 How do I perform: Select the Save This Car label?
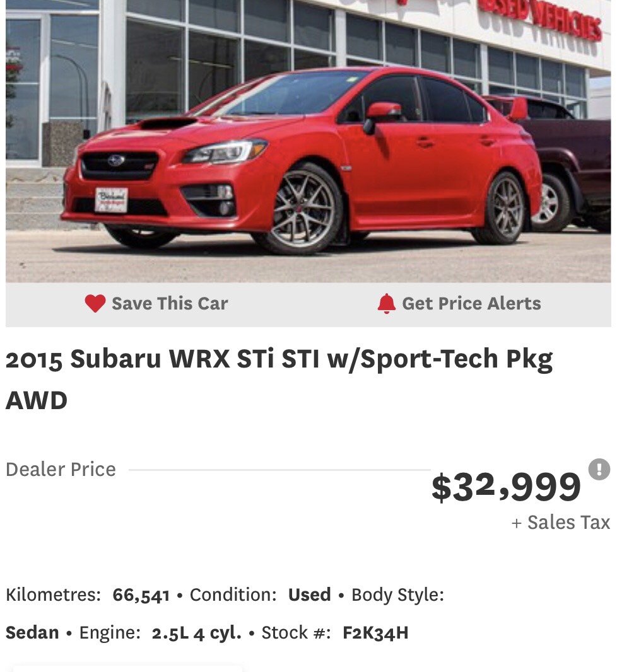(170, 303)
